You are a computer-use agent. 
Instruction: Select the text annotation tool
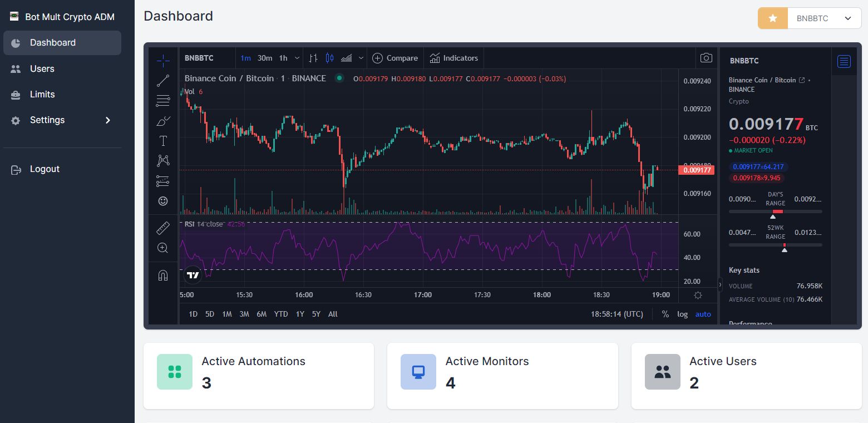tap(163, 141)
